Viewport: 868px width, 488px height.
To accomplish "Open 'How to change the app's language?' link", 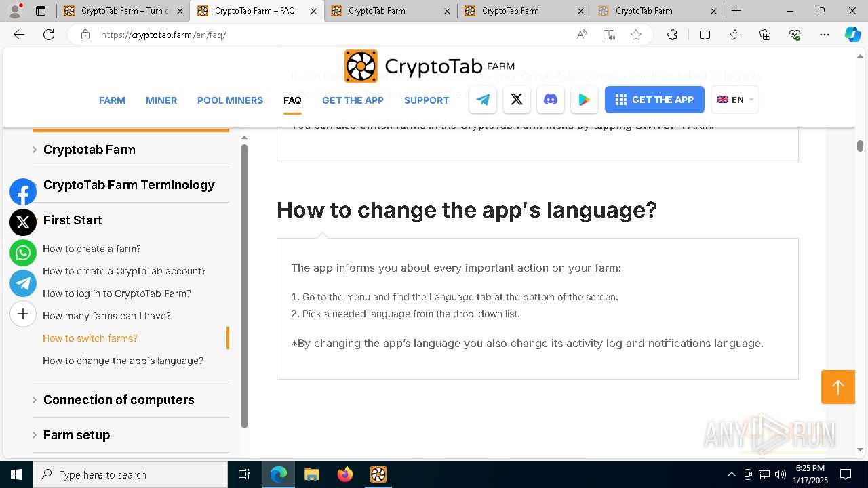I will [x=123, y=361].
